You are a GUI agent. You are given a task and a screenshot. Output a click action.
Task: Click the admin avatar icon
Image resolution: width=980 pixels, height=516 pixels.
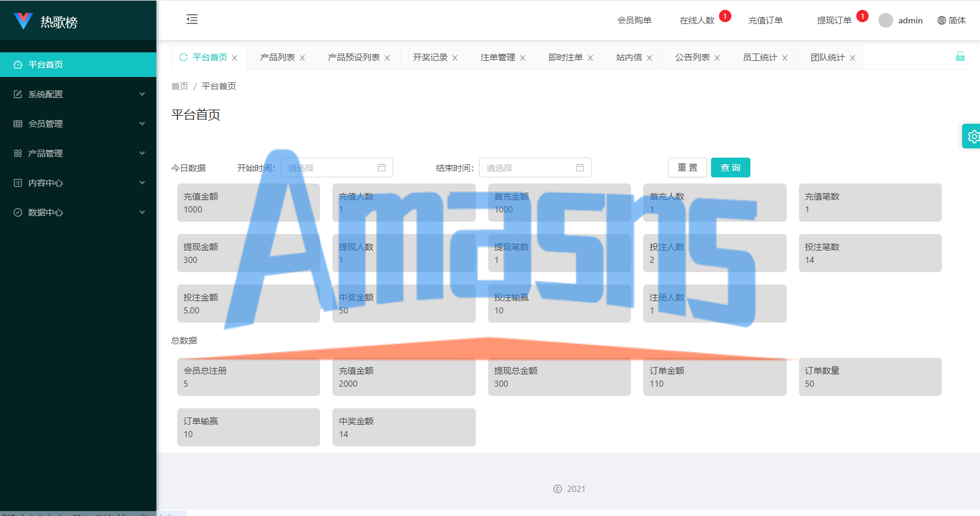[x=886, y=20]
